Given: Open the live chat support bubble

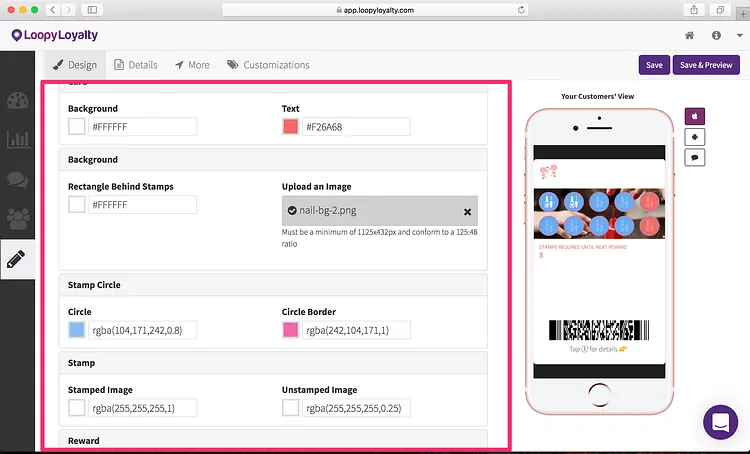Looking at the screenshot, I should [x=720, y=422].
